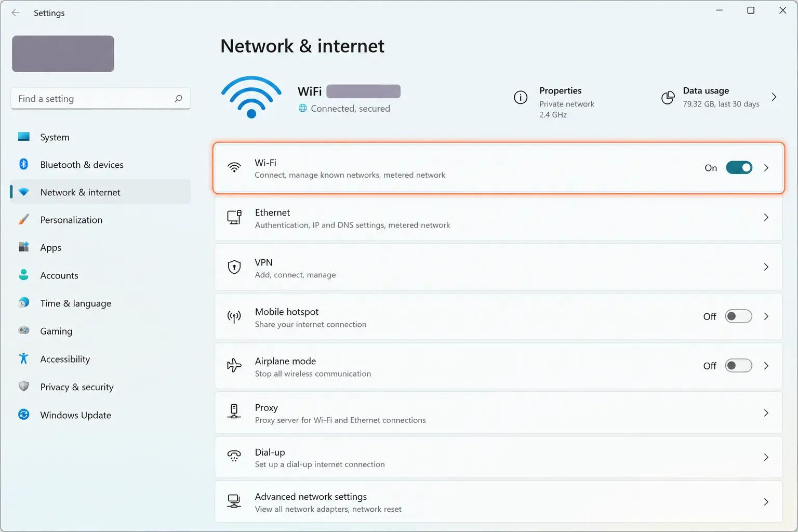This screenshot has height=532, width=798.
Task: Enable the Mobile hotspot toggle
Action: (x=739, y=316)
